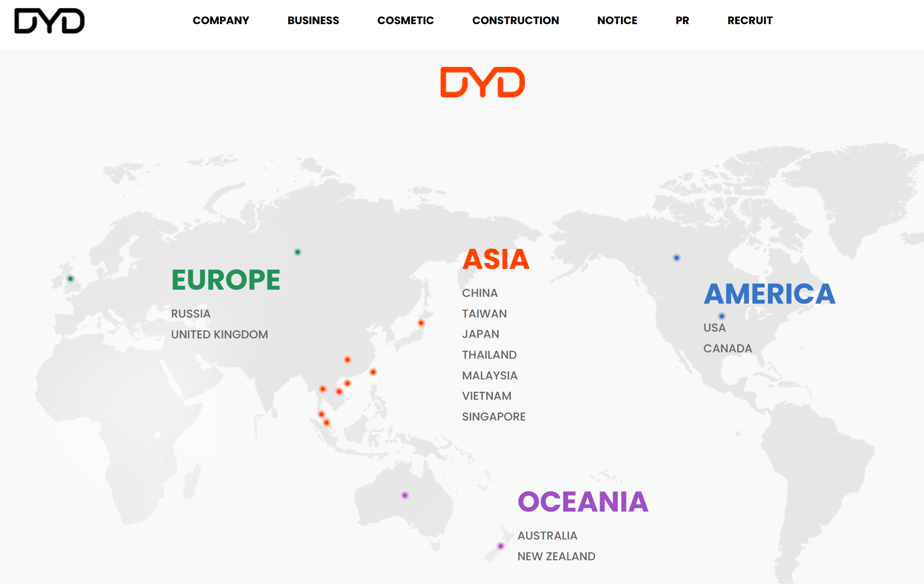Open the BUSINESS menu
This screenshot has height=584, width=924.
tap(313, 20)
